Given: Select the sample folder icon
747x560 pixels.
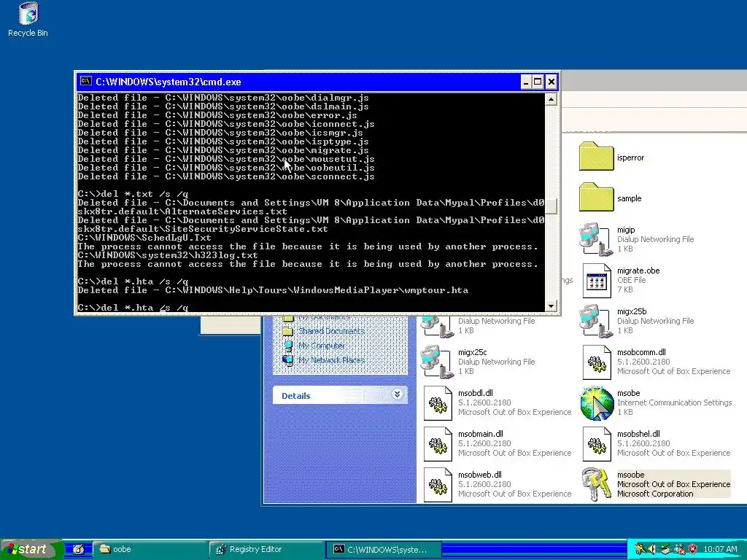Looking at the screenshot, I should coord(597,197).
